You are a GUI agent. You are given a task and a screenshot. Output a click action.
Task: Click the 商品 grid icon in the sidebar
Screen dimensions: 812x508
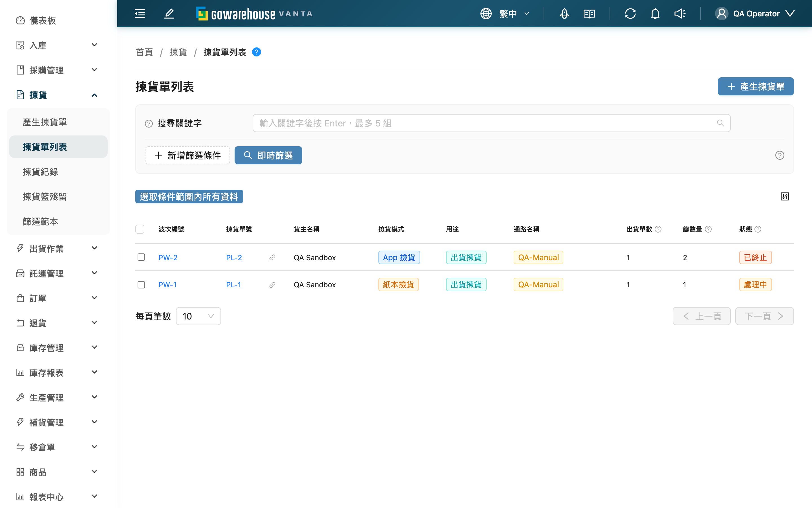(x=20, y=472)
